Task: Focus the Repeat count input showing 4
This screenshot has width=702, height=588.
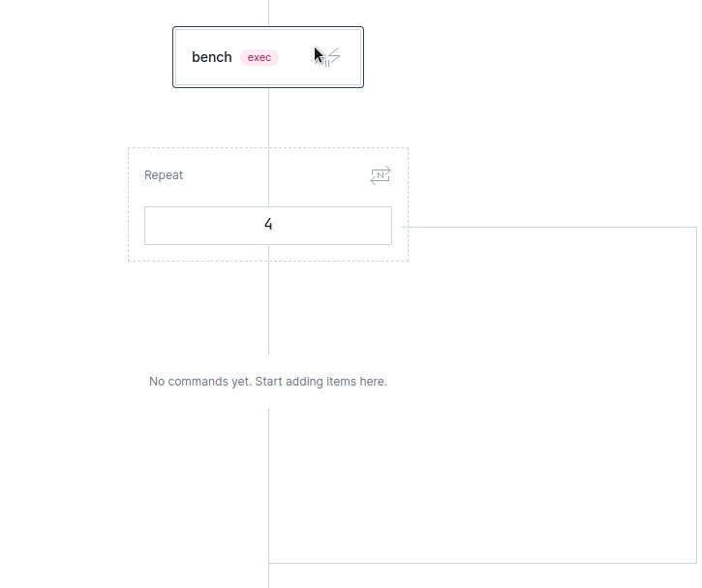Action: 268,225
